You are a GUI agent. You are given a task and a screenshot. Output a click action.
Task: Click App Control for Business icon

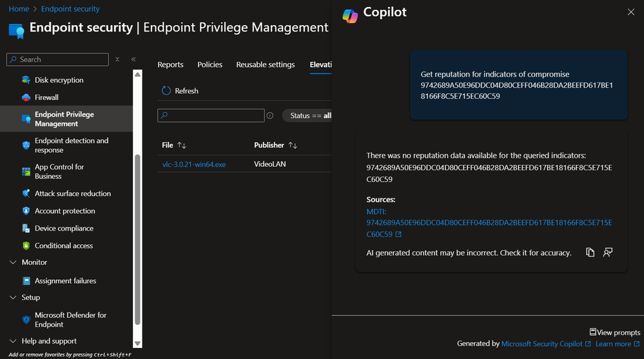pos(26,171)
